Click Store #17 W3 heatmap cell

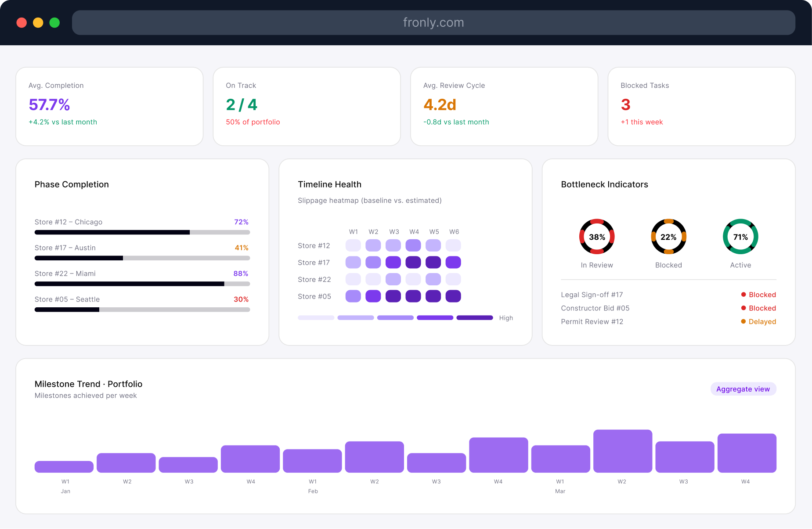pyautogui.click(x=393, y=263)
